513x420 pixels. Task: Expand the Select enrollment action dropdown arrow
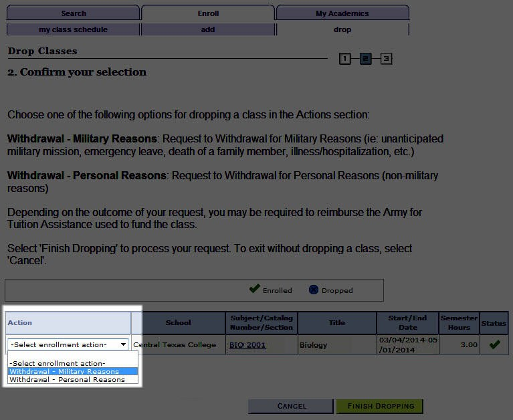123,344
